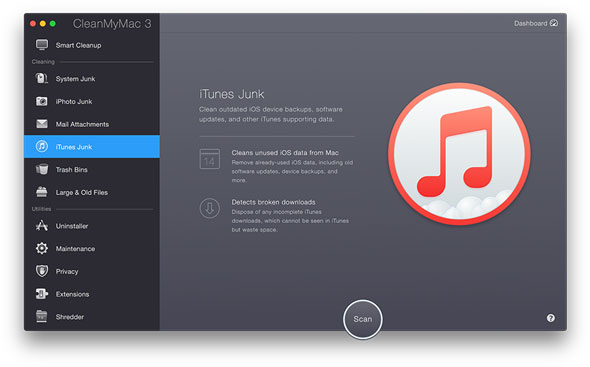This screenshot has height=367, width=590.
Task: Click the Mail Attachments envelope icon
Action: [x=42, y=124]
